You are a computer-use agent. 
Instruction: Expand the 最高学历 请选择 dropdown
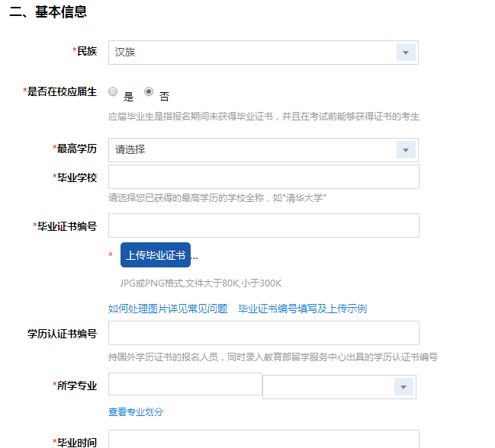[x=252, y=150]
